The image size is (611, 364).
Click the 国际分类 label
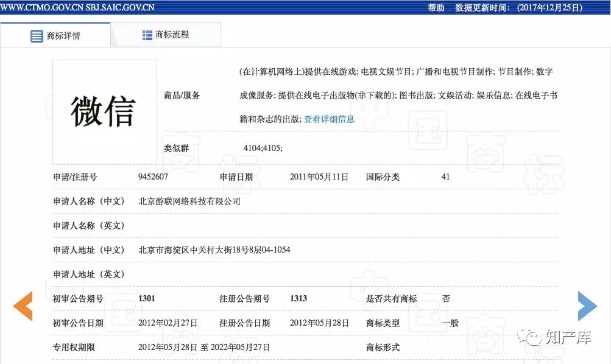point(383,177)
